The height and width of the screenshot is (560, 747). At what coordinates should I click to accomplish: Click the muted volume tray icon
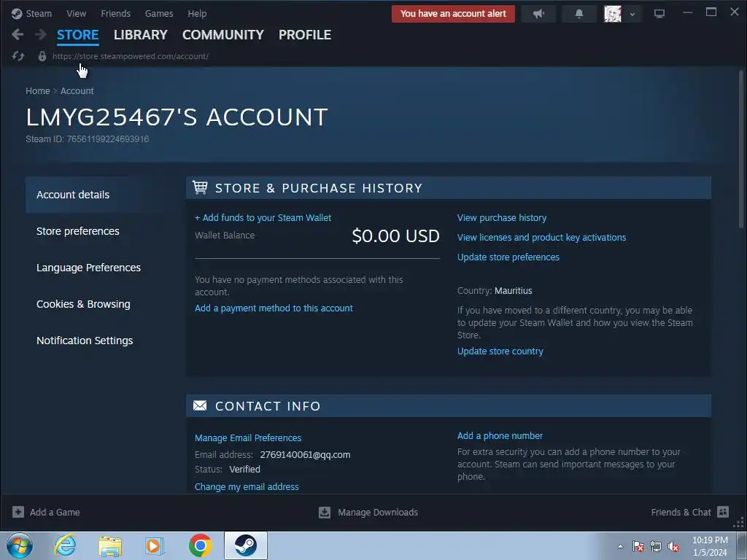[673, 546]
